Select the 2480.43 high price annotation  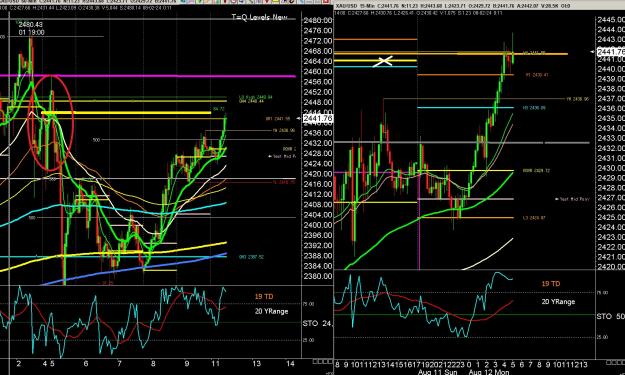[31, 25]
